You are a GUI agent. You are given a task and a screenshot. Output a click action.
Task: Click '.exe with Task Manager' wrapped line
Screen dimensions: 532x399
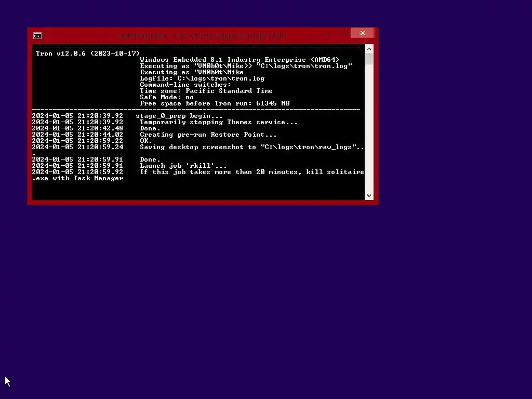point(78,179)
